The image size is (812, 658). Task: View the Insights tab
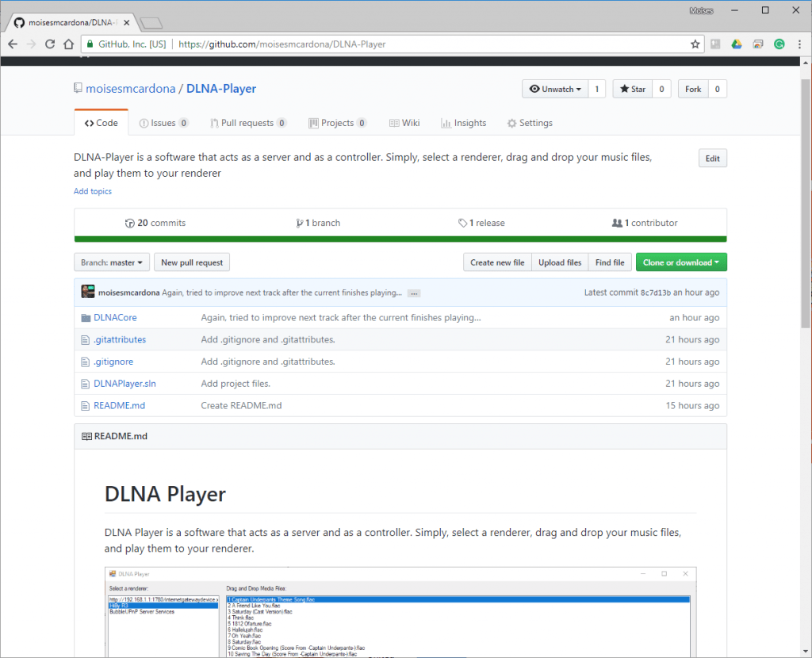[463, 123]
